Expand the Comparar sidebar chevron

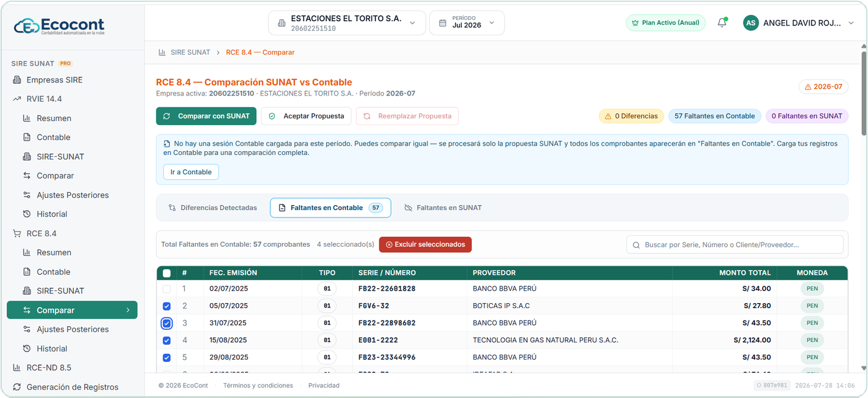click(128, 310)
